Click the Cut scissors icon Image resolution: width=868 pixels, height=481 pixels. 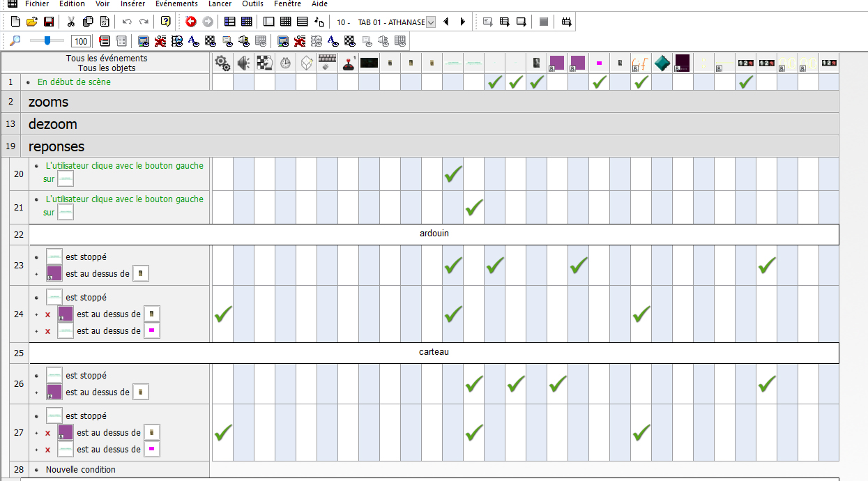[x=72, y=22]
